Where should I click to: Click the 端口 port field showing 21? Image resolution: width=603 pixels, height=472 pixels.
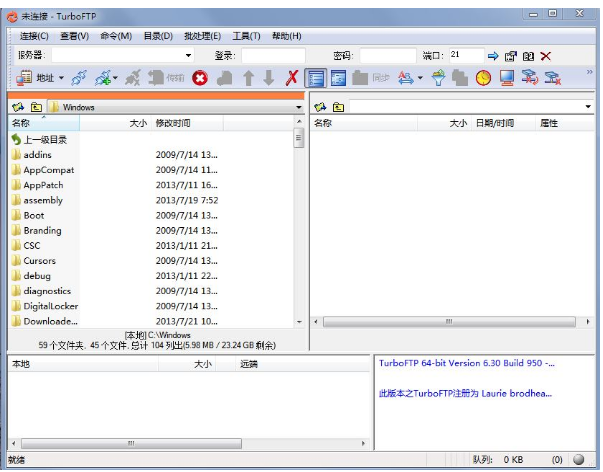coord(466,55)
